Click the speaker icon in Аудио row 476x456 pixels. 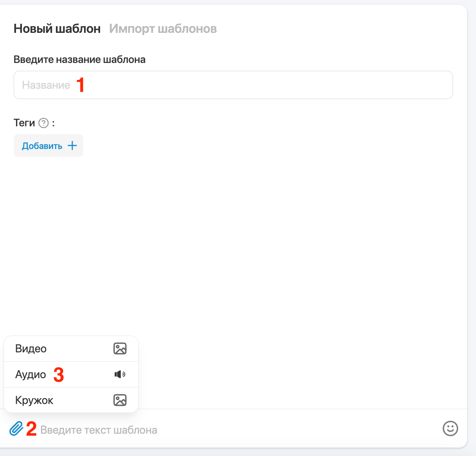click(x=120, y=374)
